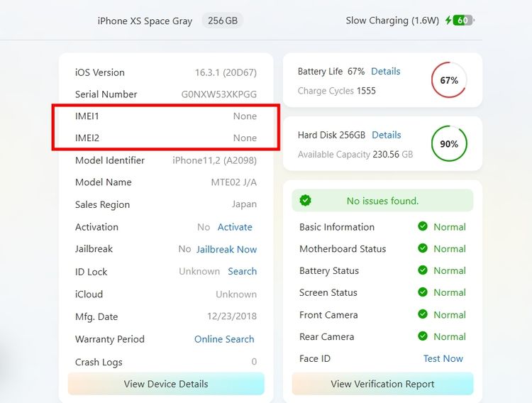Screen dimensions: 532x403
Task: Click the iPhone XS Space Gray title
Action: click(145, 21)
